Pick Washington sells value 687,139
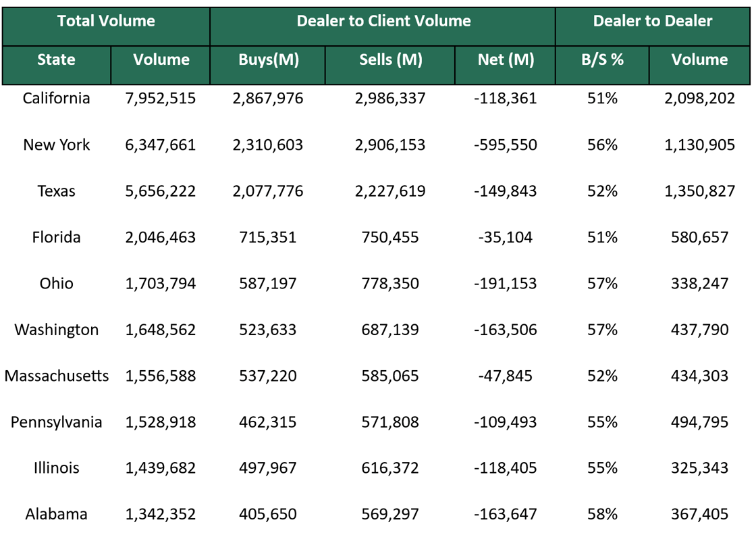This screenshot has height=535, width=756. (x=390, y=330)
